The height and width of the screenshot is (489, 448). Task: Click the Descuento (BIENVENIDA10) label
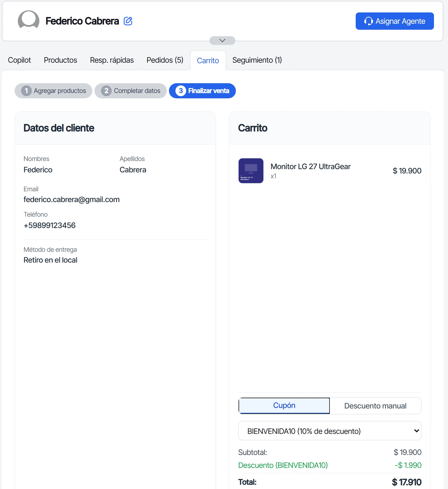(283, 465)
